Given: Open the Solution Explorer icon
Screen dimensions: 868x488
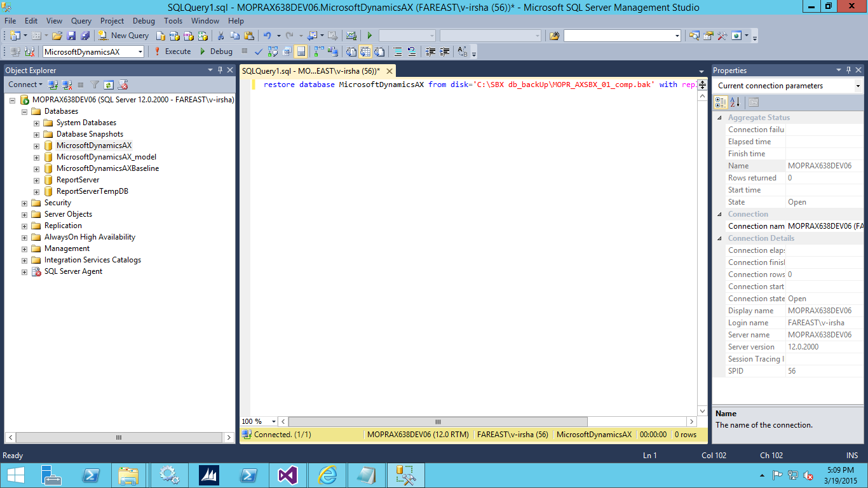Looking at the screenshot, I should tap(694, 36).
